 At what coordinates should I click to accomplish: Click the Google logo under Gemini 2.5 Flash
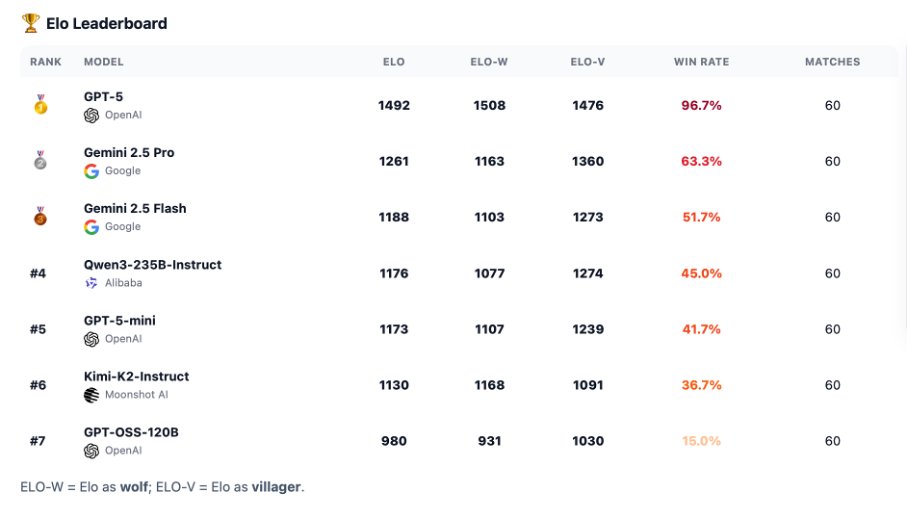(91, 227)
